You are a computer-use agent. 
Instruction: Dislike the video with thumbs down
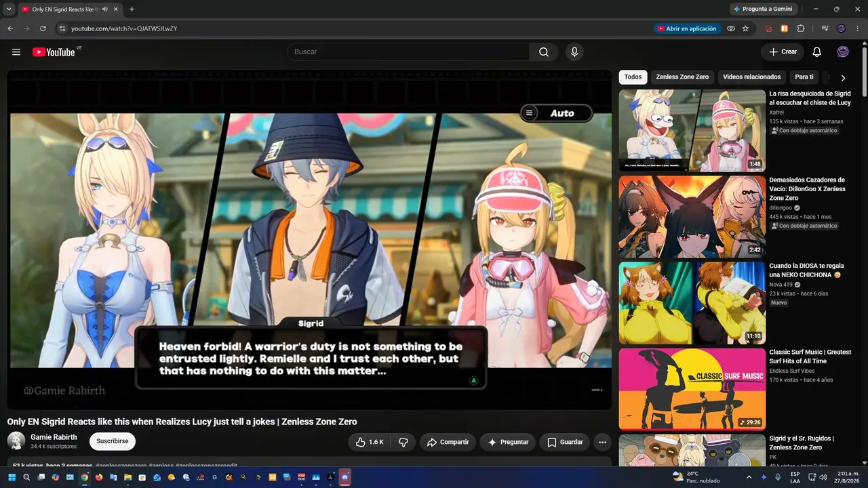pos(403,442)
